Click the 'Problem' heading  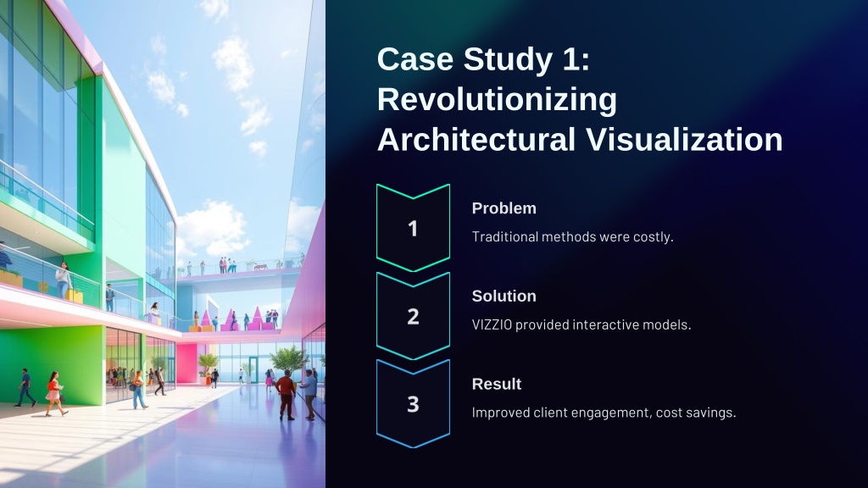pos(504,208)
